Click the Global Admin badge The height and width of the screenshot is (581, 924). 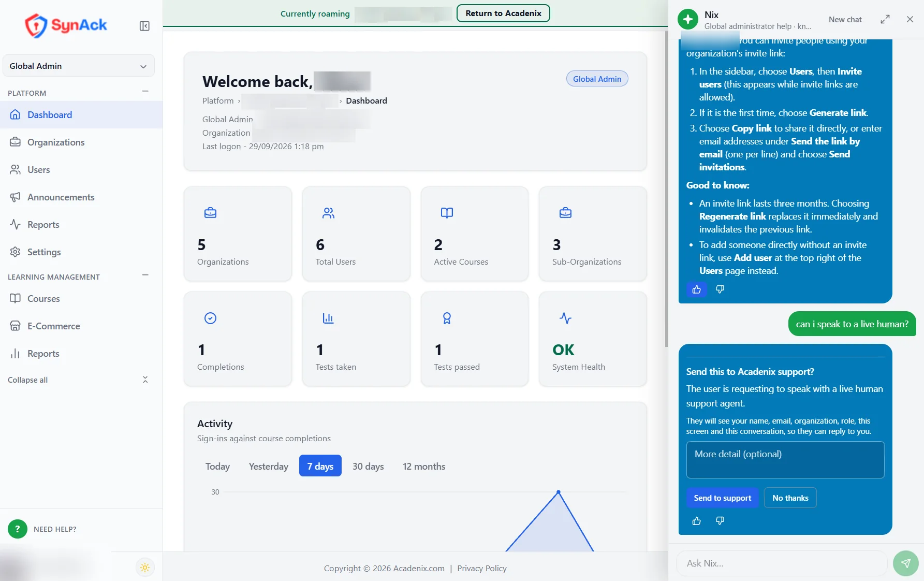click(x=597, y=79)
